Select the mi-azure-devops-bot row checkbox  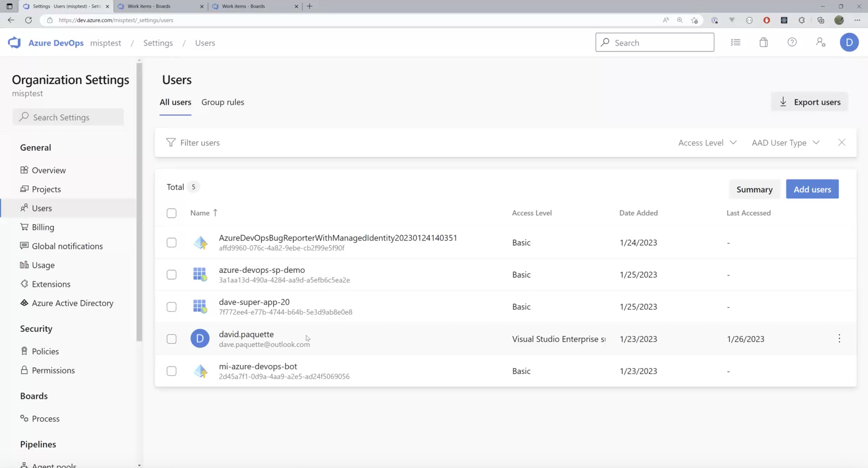(171, 371)
